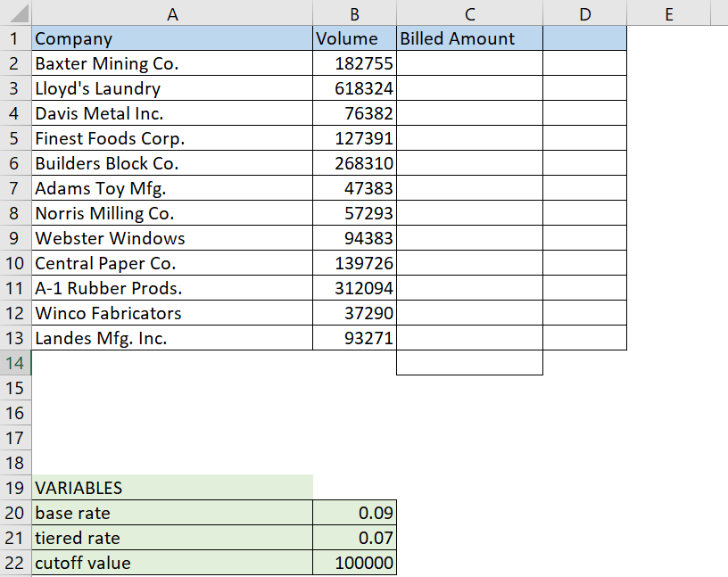Select the VARIABLES label cell
Image resolution: width=728 pixels, height=577 pixels.
click(172, 488)
